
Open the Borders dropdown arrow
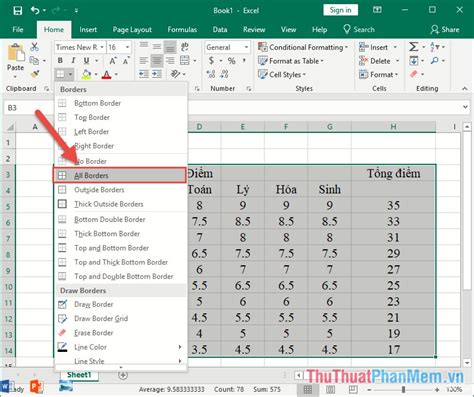tap(70, 74)
